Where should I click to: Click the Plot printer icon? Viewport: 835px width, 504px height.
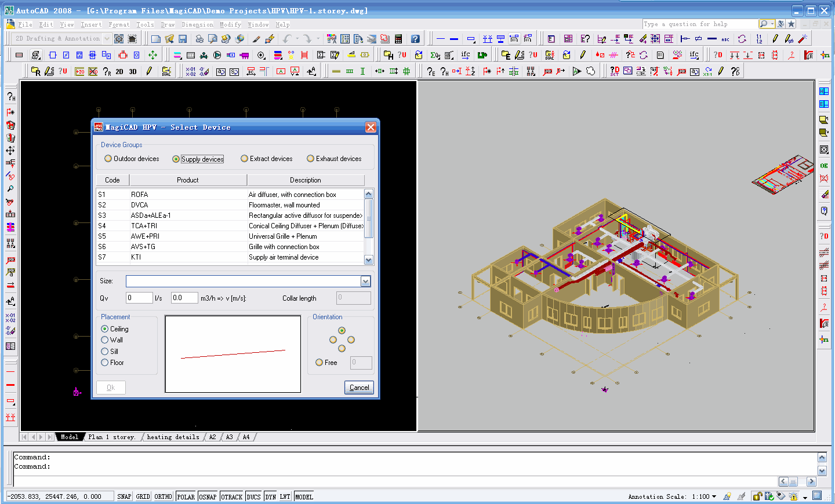199,39
